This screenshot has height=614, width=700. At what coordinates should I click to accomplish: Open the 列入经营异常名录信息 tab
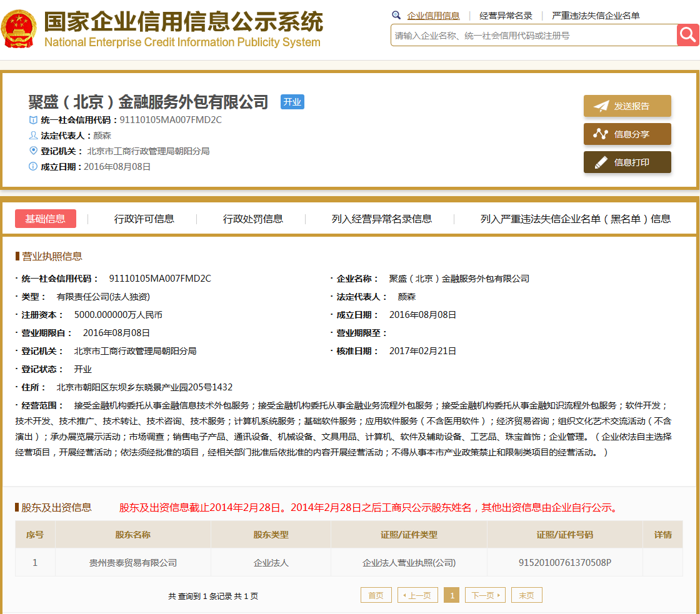(x=381, y=219)
